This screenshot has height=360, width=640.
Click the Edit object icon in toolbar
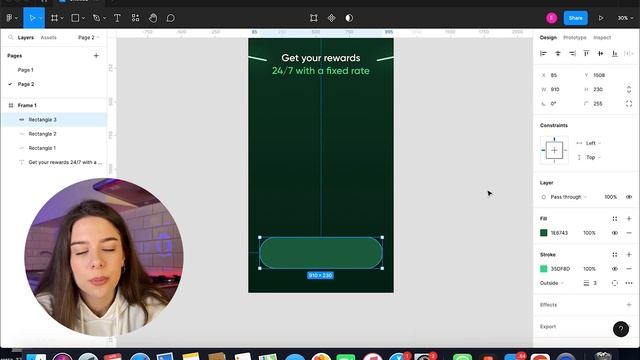(313, 18)
